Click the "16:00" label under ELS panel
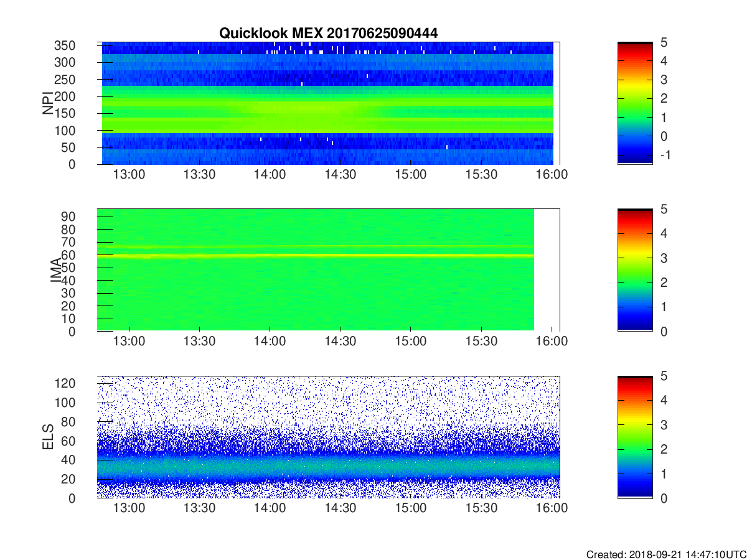The image size is (747, 560). point(552,508)
